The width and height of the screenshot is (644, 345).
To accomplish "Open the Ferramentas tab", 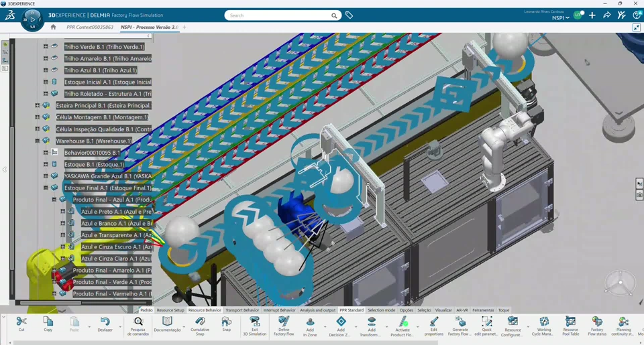I will tap(483, 310).
